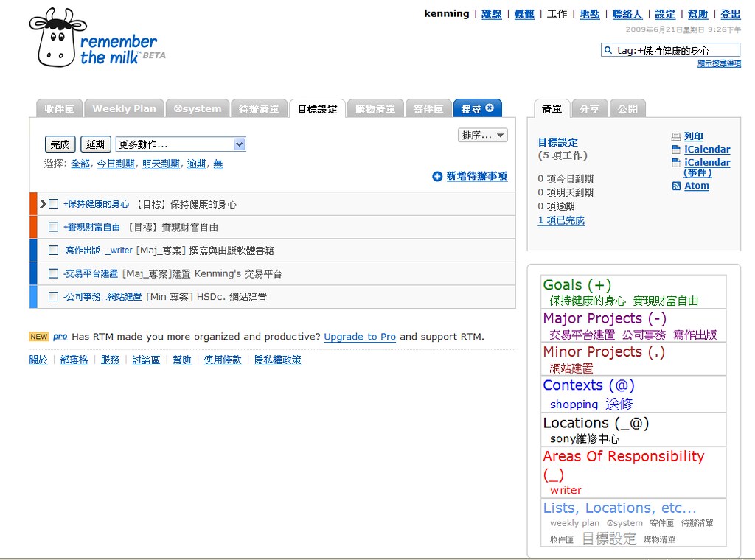Open the 更多動作... dropdown

[x=181, y=144]
